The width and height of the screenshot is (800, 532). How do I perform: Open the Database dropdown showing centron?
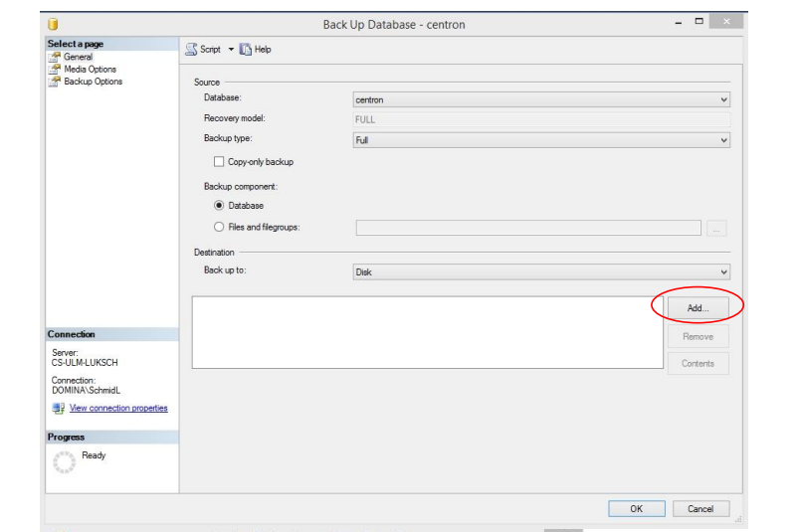(541, 99)
